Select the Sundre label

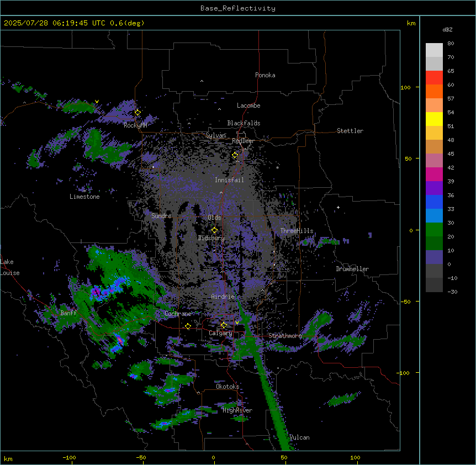[161, 216]
